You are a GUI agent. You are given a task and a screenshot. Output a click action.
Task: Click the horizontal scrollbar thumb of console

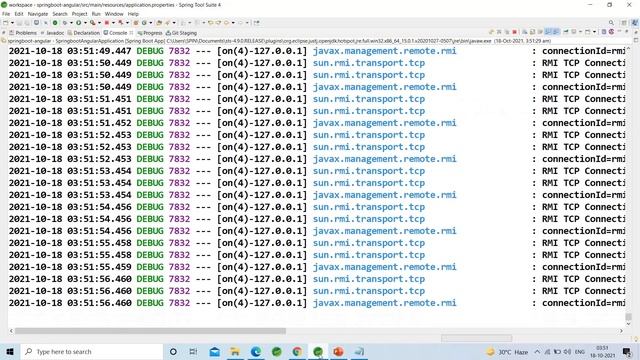150,331
